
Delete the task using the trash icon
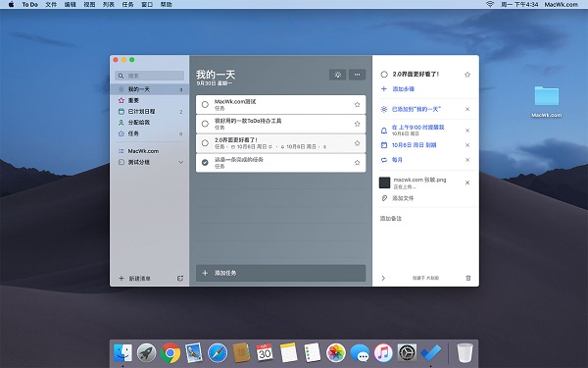pyautogui.click(x=468, y=279)
